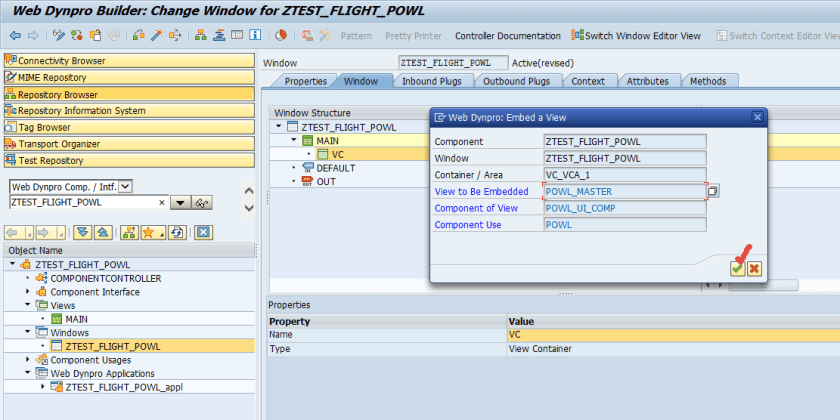Click the Repository Browser button
The image size is (840, 420).
click(x=129, y=94)
